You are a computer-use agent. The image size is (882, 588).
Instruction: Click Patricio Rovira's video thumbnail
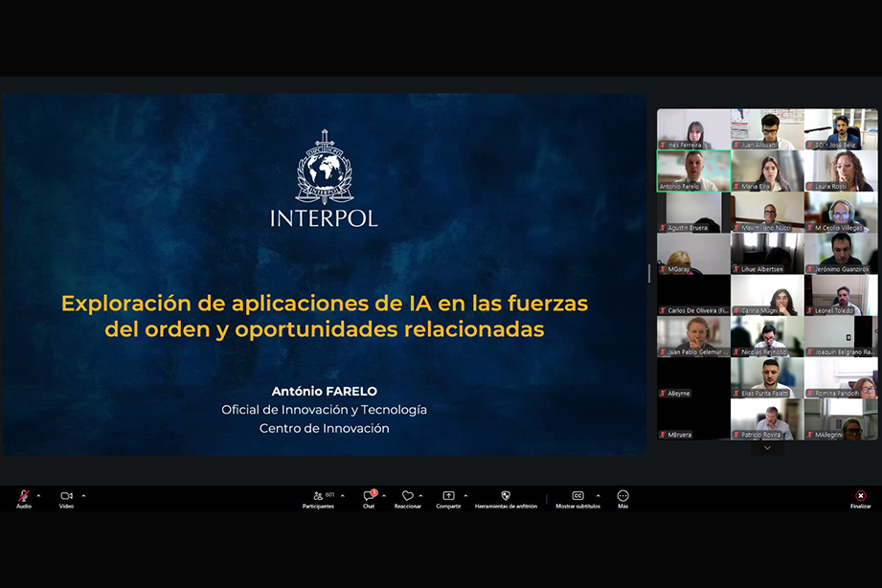766,418
